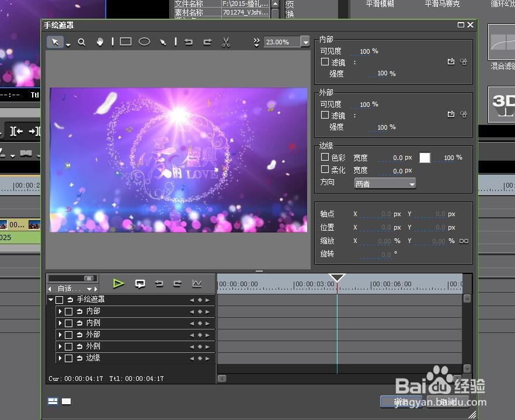Add keyframe diamond on 手绘遮罩 row
Viewport: 515px width, 420px height.
pyautogui.click(x=200, y=300)
